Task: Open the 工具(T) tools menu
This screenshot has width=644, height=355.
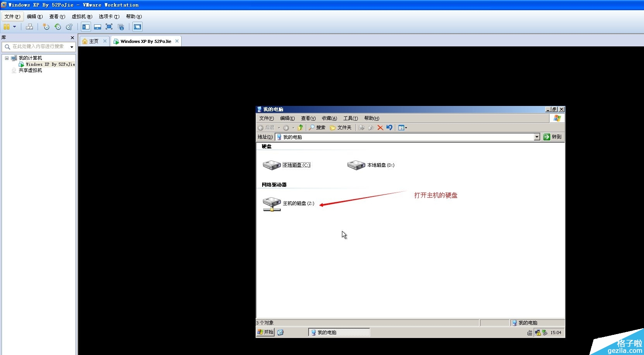Action: point(350,118)
